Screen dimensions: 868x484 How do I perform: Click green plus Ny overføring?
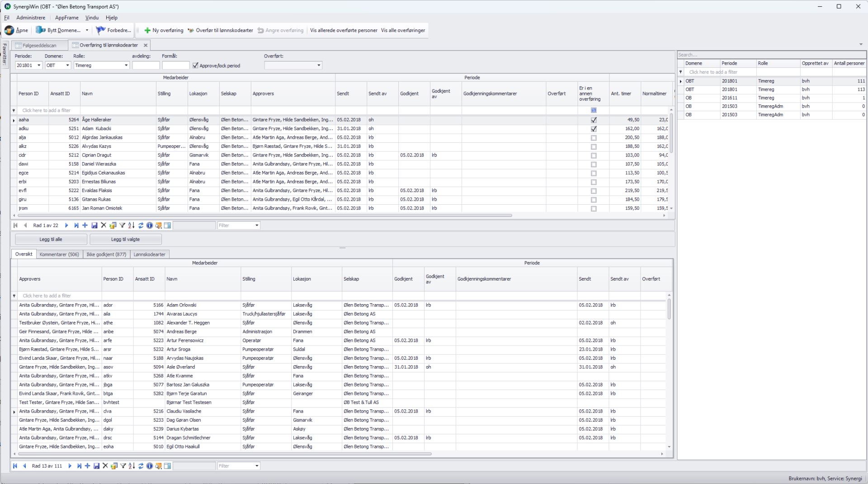coord(147,30)
